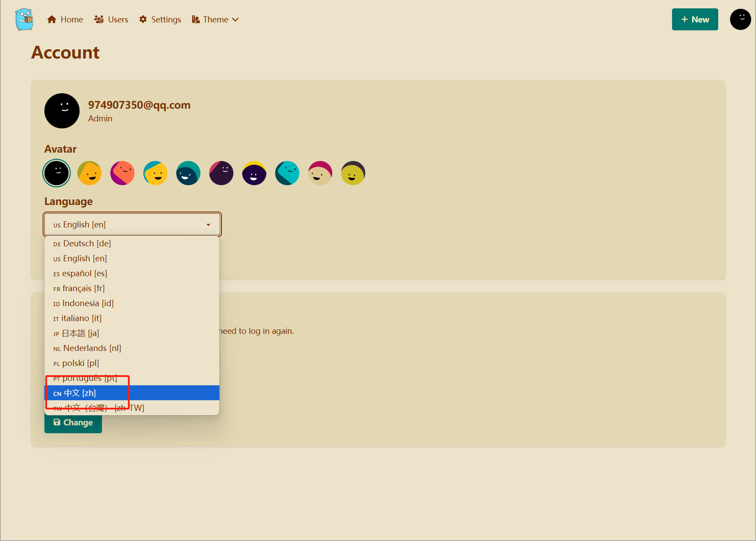Expand the Theme dropdown menu

pos(215,19)
